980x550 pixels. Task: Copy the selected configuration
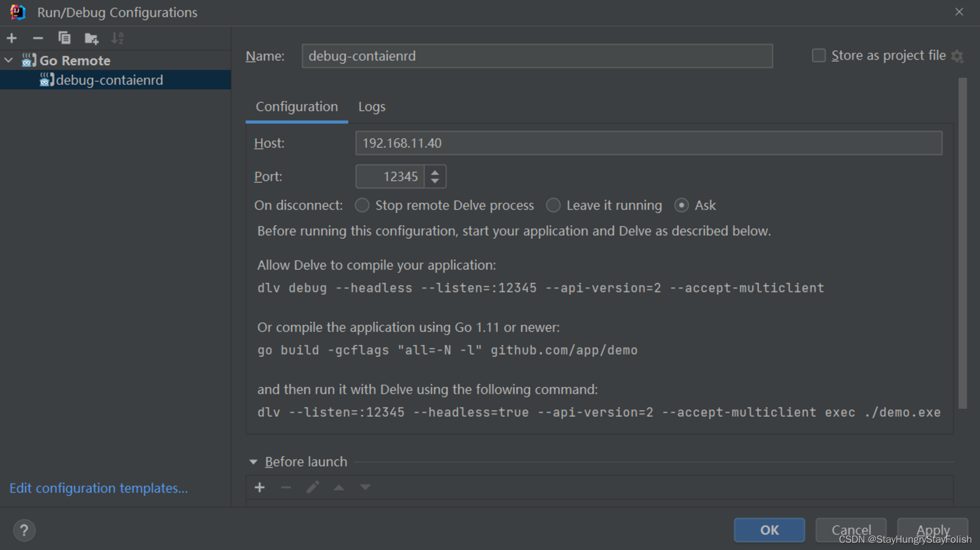point(64,38)
